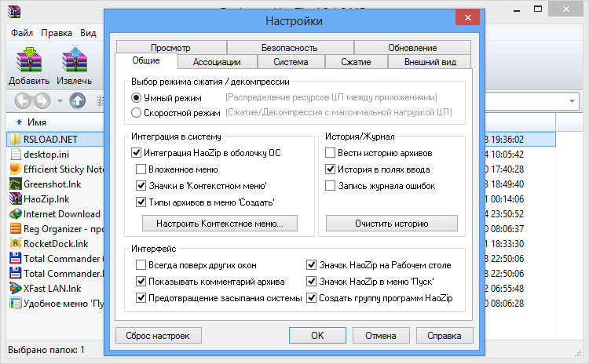Toggle Создать группу программ HaoZip checkbox

312,298
